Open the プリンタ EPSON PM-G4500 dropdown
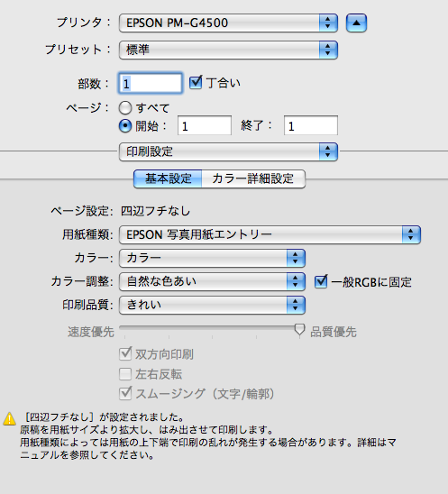The width and height of the screenshot is (448, 494). (228, 23)
